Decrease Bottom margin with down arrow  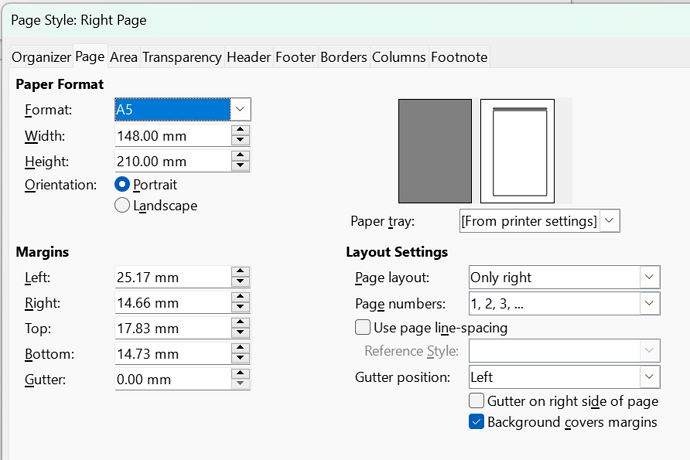[240, 359]
